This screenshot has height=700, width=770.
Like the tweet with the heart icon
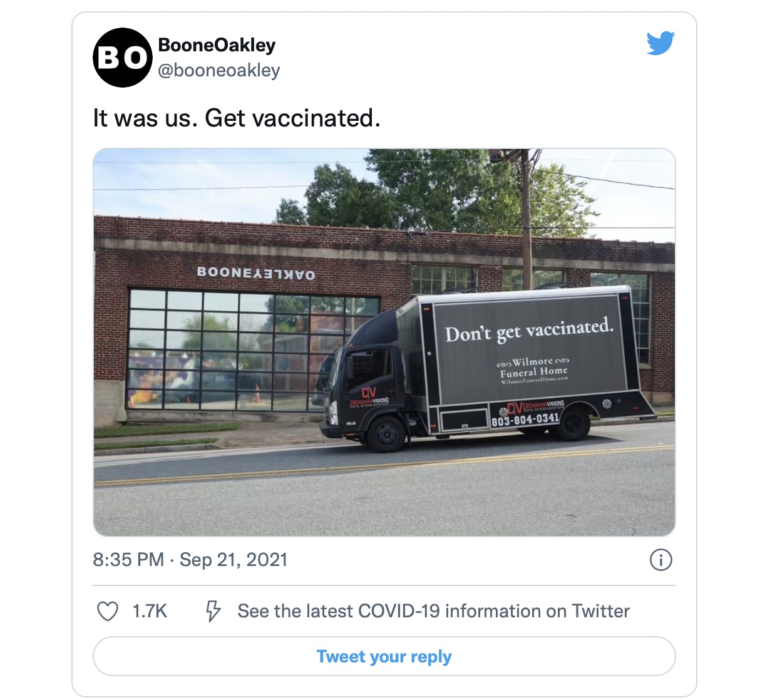[x=108, y=611]
